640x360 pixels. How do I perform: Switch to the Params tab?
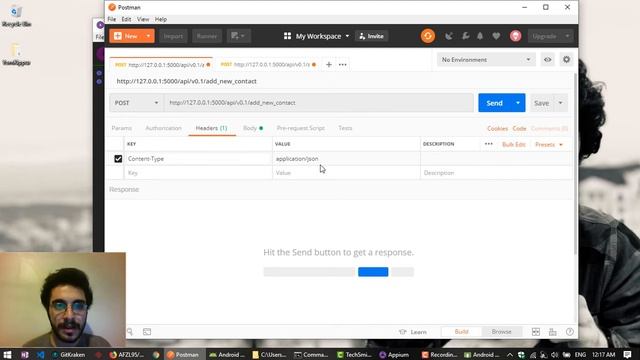pyautogui.click(x=122, y=128)
